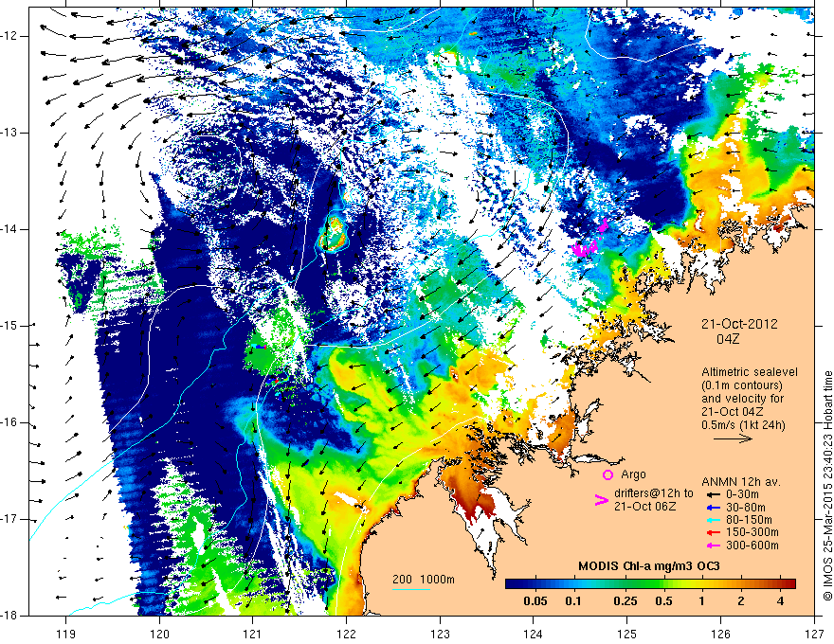Click the magenta 300-600m arrow legend symbol
834x644 pixels.
tap(713, 546)
